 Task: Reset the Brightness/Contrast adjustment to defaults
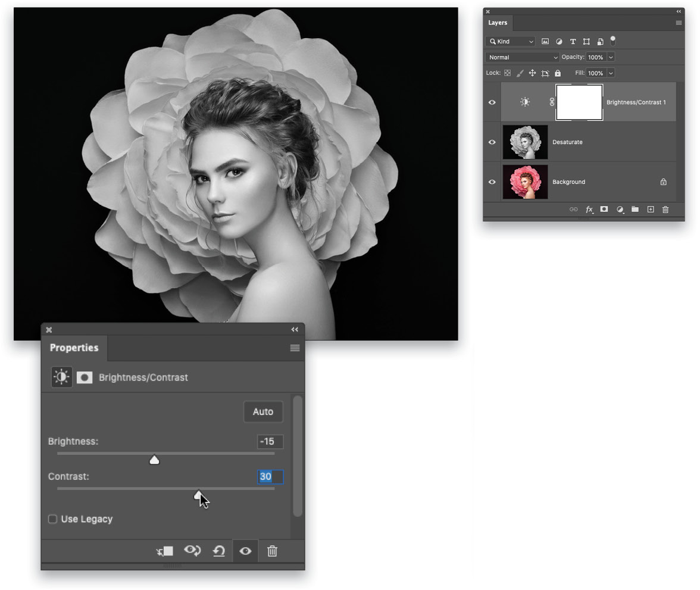(218, 551)
